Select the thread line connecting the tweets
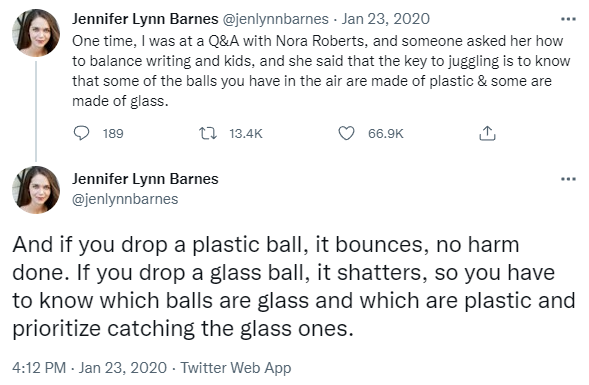 pos(36,112)
